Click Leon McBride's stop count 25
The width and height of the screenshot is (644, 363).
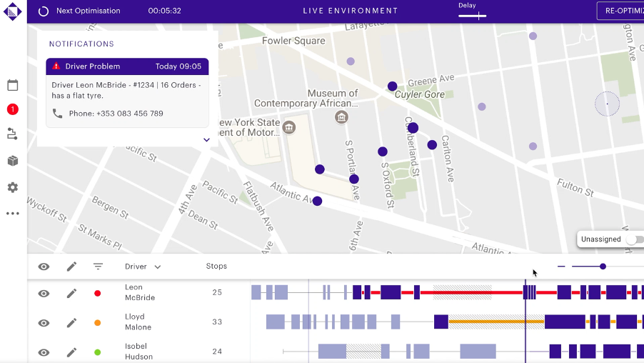point(217,292)
